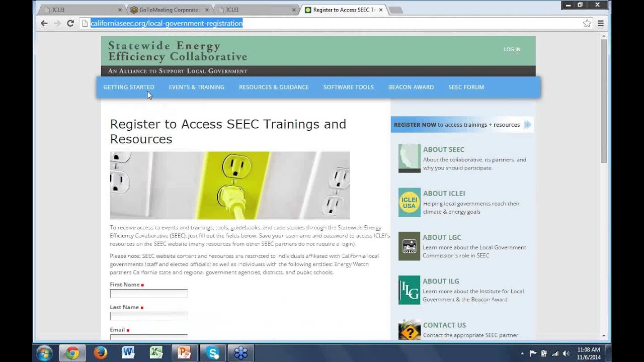Close the GoToMeeting Corporate tab
Image resolution: width=644 pixels, height=362 pixels.
click(207, 10)
